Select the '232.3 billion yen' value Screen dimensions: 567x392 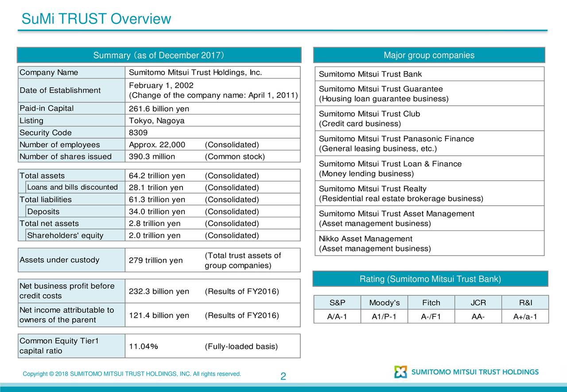[159, 291]
